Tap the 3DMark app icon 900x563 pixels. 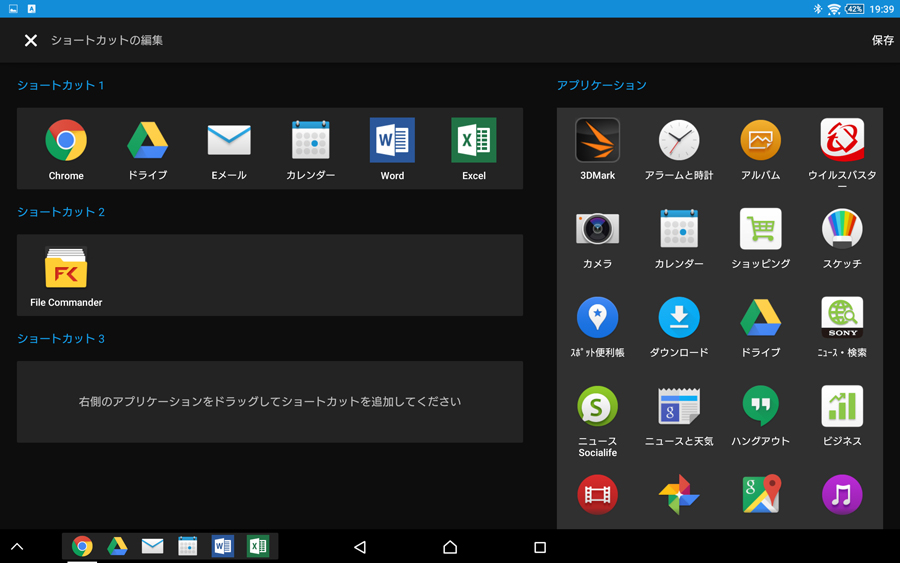click(597, 141)
